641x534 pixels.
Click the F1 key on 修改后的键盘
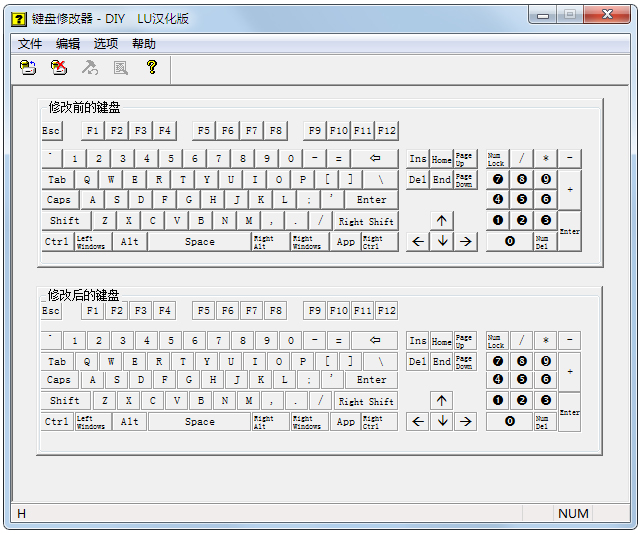pyautogui.click(x=92, y=311)
